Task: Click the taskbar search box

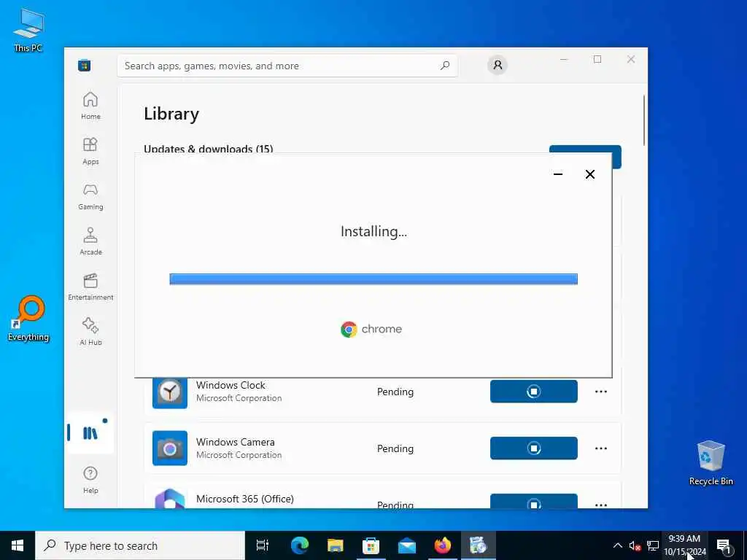Action: tap(140, 545)
